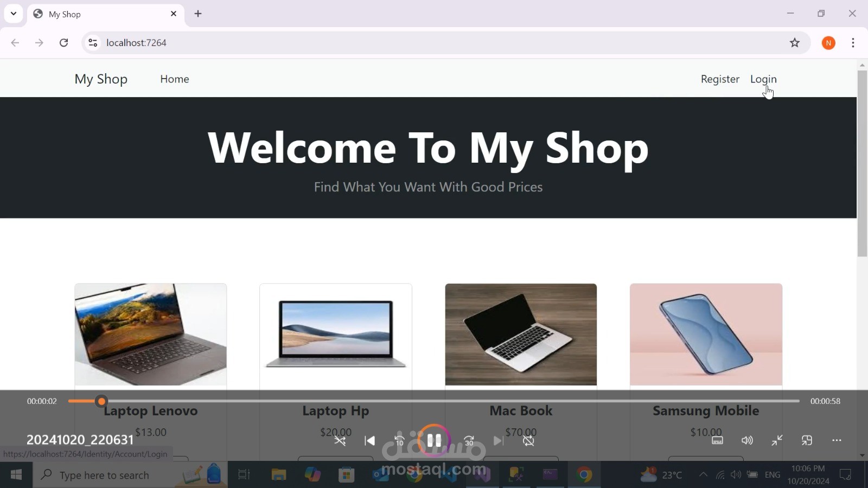Open File Explorer from the taskbar

pyautogui.click(x=278, y=475)
